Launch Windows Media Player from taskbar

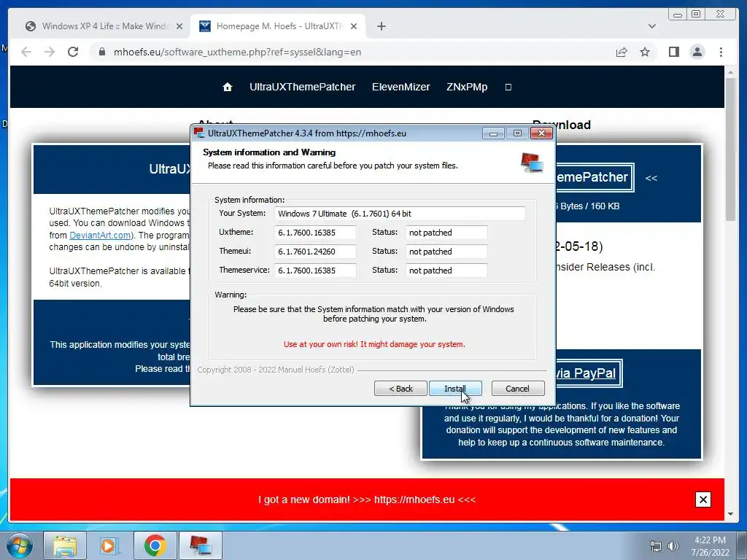click(109, 545)
